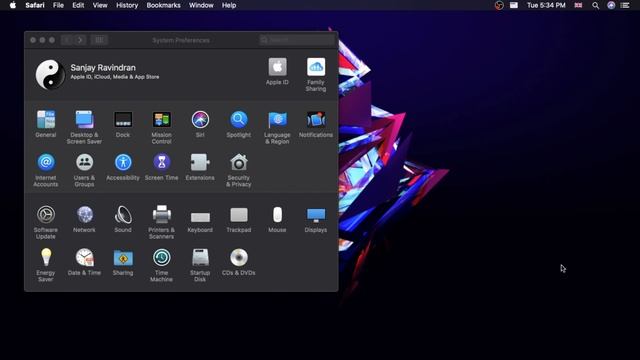
Task: Go back with the toolbar back arrow
Action: click(67, 40)
